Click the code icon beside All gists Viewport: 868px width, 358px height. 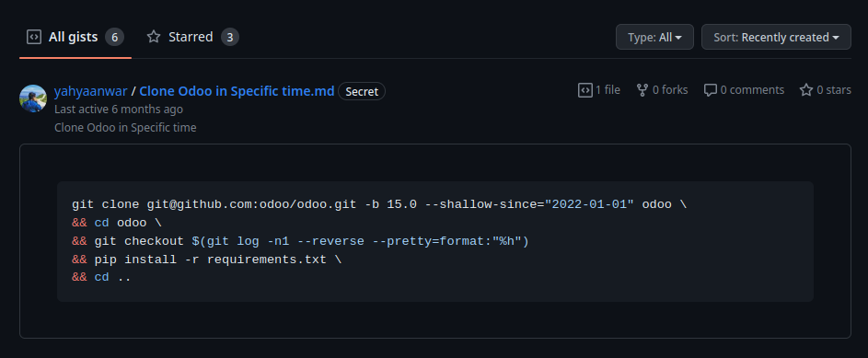[x=34, y=37]
